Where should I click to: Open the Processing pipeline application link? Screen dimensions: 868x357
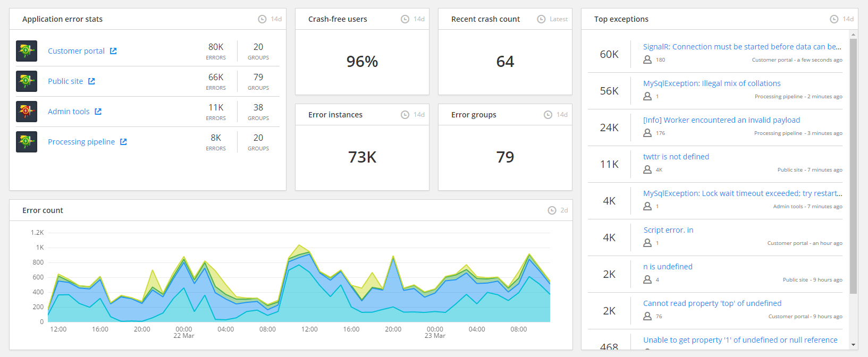click(x=81, y=142)
